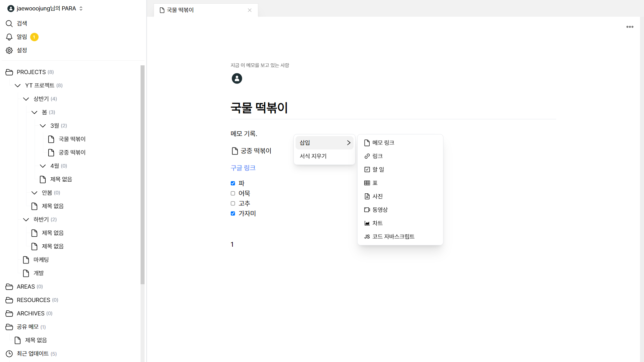This screenshot has width=644, height=362.
Task: Open the linked 궁중 떡볶이 memo in body
Action: [256, 151]
